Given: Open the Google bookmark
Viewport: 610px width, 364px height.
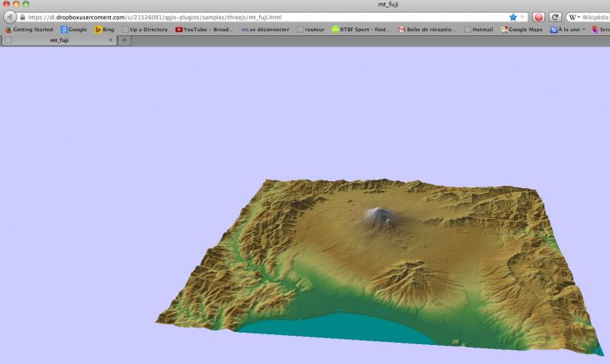Looking at the screenshot, I should coord(73,30).
